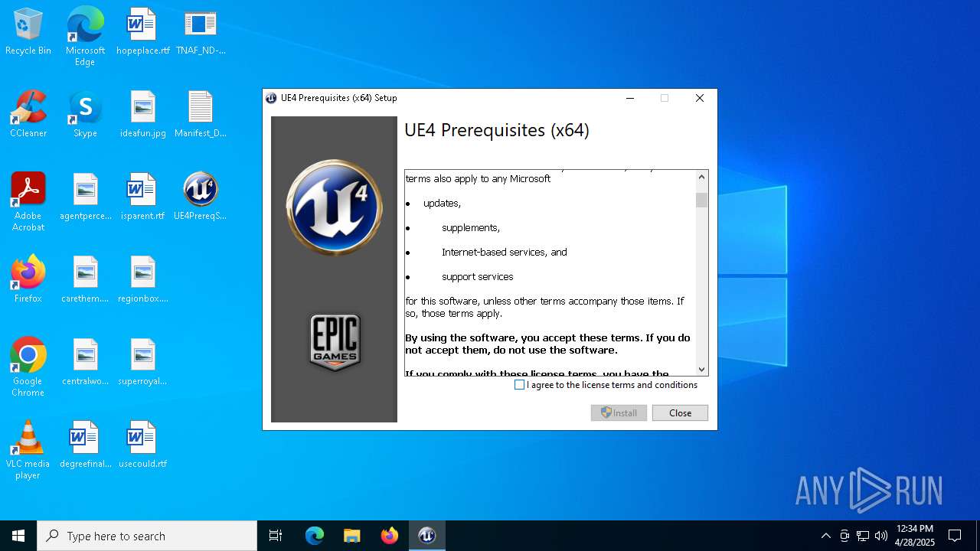Click the UE4 icon in the title bar
Viewport: 980px width, 551px height.
click(x=271, y=98)
